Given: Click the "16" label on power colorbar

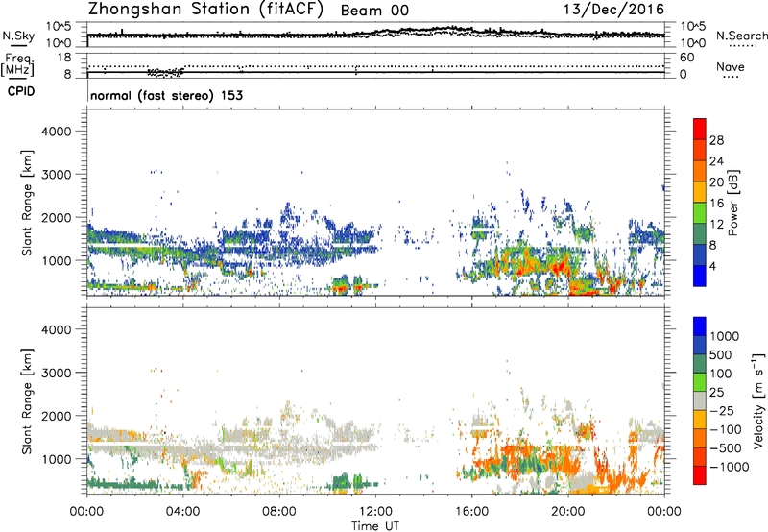Looking at the screenshot, I should click(716, 204).
